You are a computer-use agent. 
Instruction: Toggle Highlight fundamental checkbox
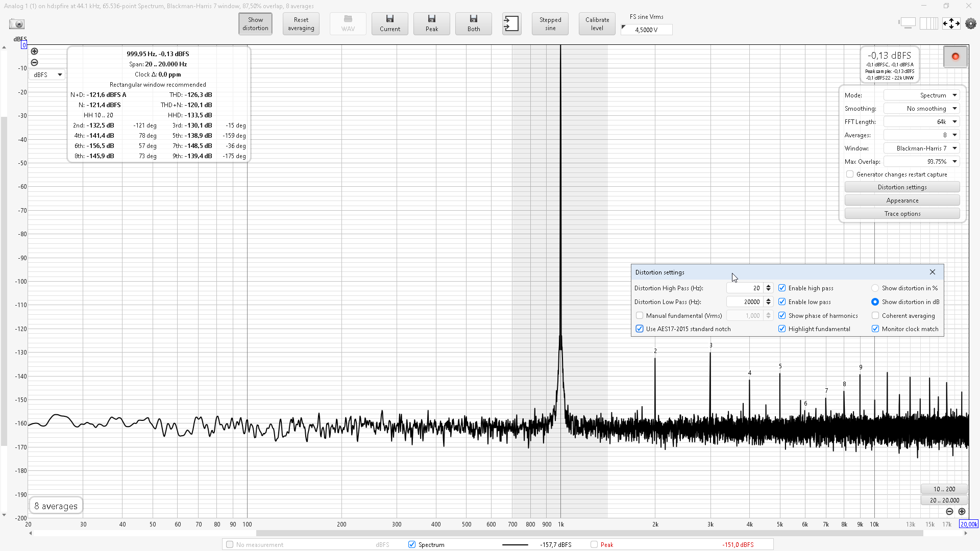[x=782, y=329]
